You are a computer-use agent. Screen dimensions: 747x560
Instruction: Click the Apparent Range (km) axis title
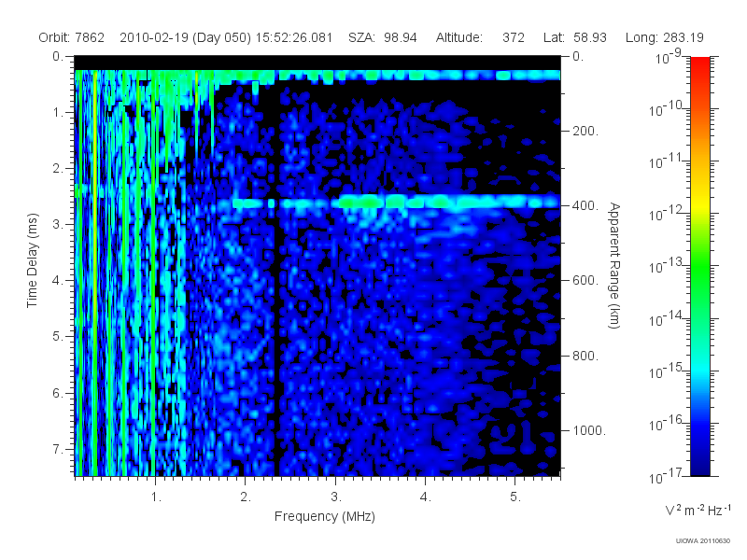click(614, 265)
